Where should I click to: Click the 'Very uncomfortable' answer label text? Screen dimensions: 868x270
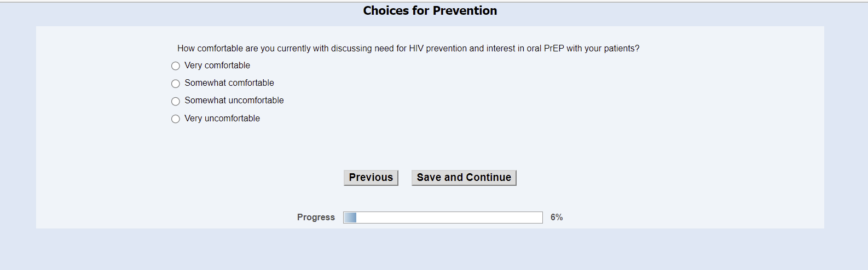(222, 119)
